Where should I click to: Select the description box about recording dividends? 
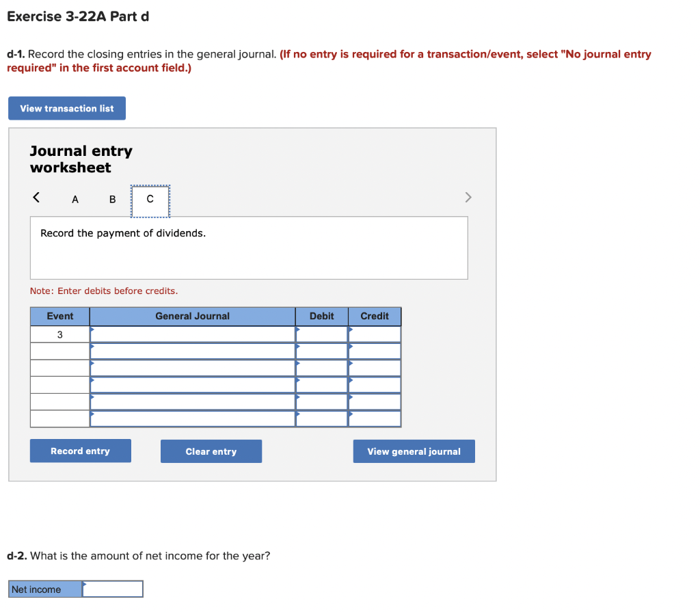pos(249,247)
